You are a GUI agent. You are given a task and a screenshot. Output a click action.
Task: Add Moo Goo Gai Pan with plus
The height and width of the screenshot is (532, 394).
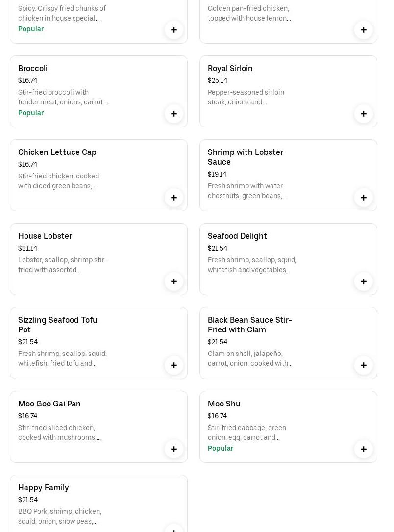click(174, 449)
